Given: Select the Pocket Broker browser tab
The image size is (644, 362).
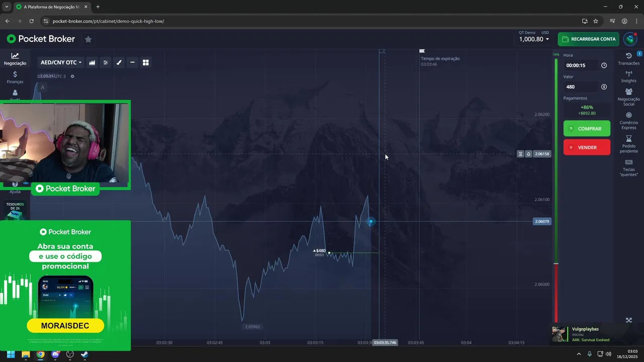Looking at the screenshot, I should coord(52,7).
